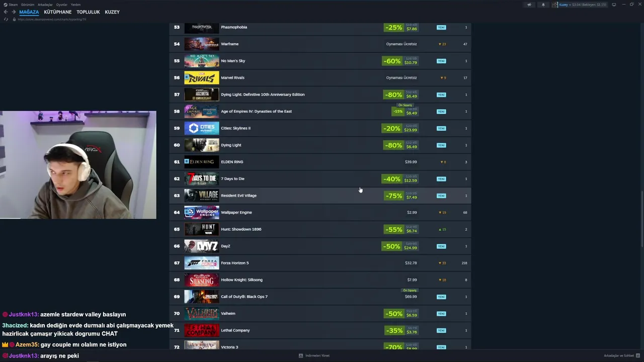Open the DayZ thumbnail

coord(201,246)
